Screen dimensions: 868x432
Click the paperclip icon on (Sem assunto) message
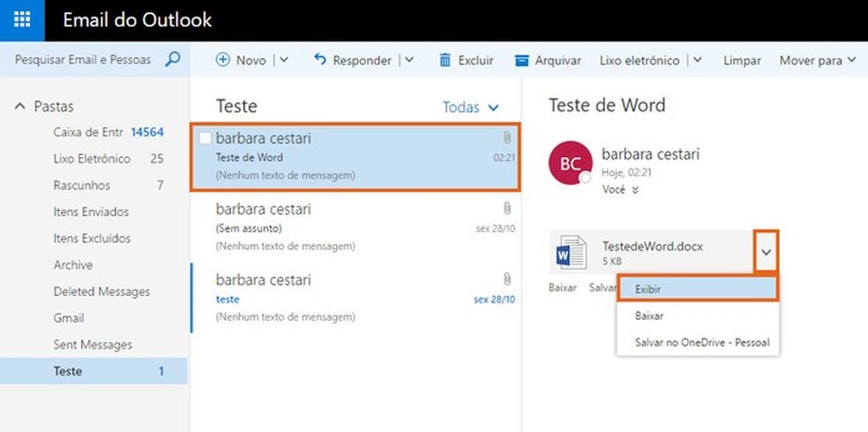(506, 209)
